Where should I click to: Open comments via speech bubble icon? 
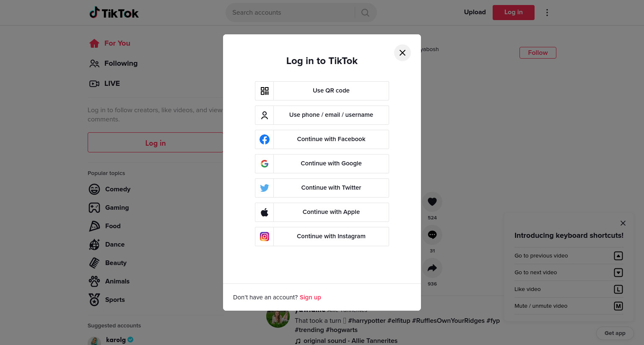coord(432,235)
